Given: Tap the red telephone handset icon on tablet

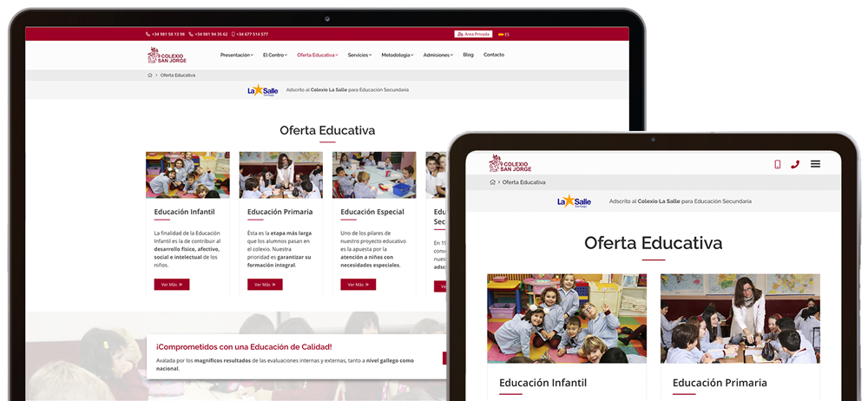Looking at the screenshot, I should [795, 164].
